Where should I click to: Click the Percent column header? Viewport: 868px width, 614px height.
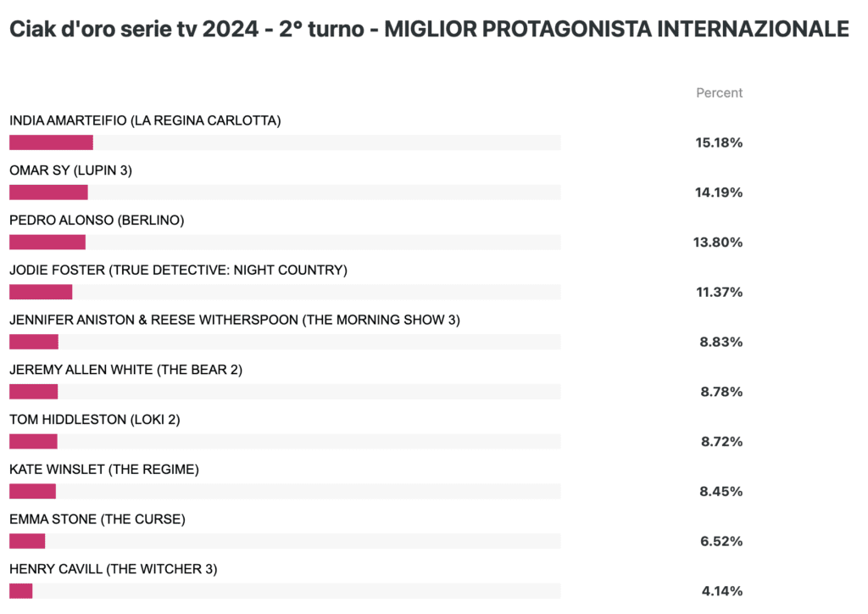tap(719, 93)
